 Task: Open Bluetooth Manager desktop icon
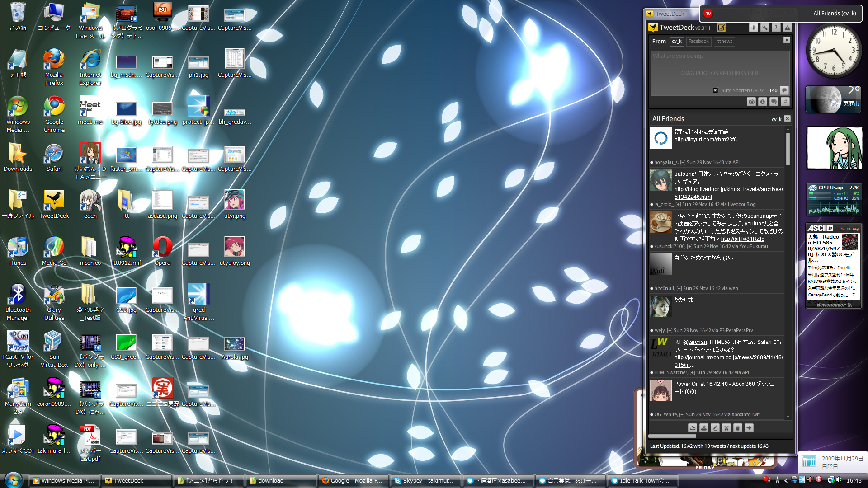[x=18, y=302]
